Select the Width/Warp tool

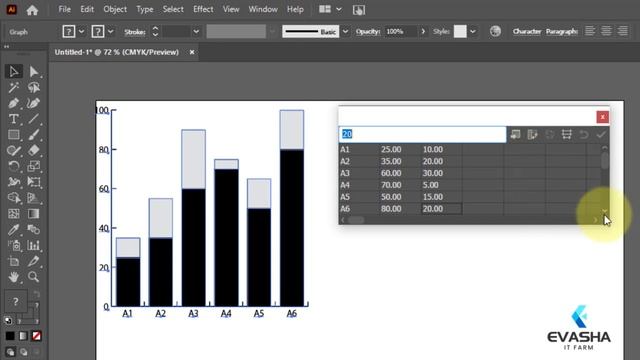(13, 182)
